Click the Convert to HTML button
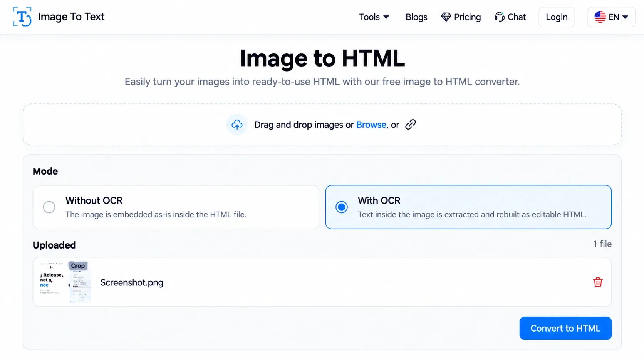Viewport: 644px width, 362px height. click(565, 328)
